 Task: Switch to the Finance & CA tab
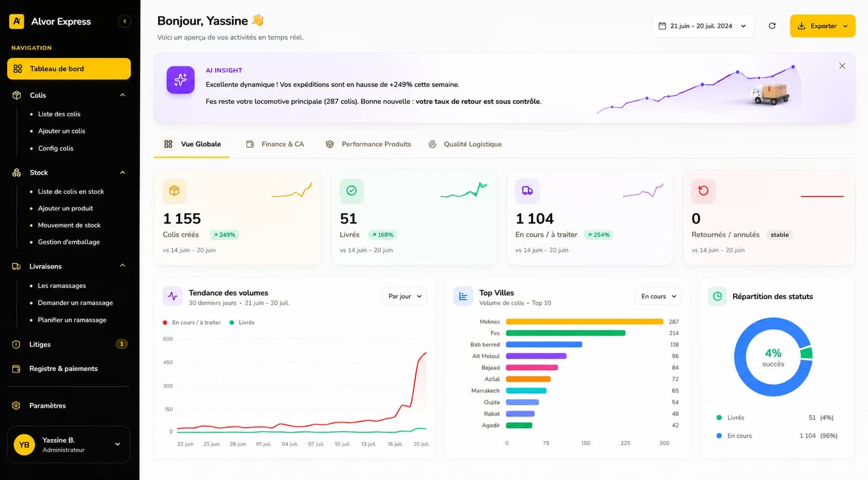coord(275,144)
